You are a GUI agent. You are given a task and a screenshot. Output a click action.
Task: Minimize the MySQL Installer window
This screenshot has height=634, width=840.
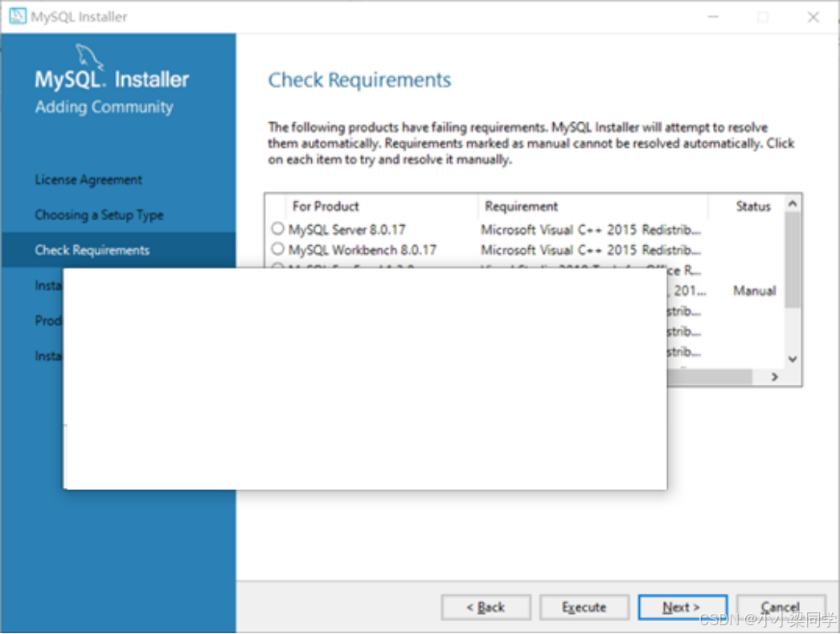point(713,17)
